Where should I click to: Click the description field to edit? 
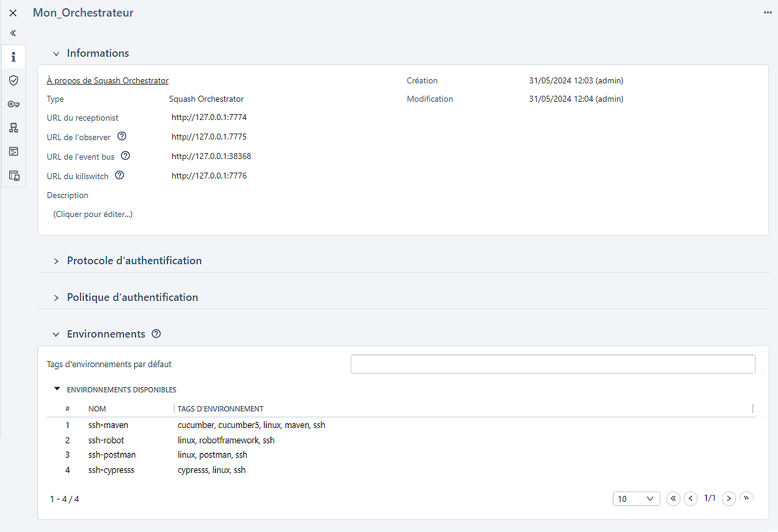tap(93, 214)
